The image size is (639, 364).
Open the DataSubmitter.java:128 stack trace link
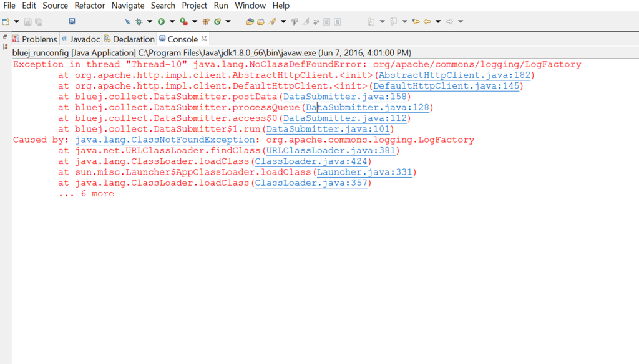click(x=367, y=107)
